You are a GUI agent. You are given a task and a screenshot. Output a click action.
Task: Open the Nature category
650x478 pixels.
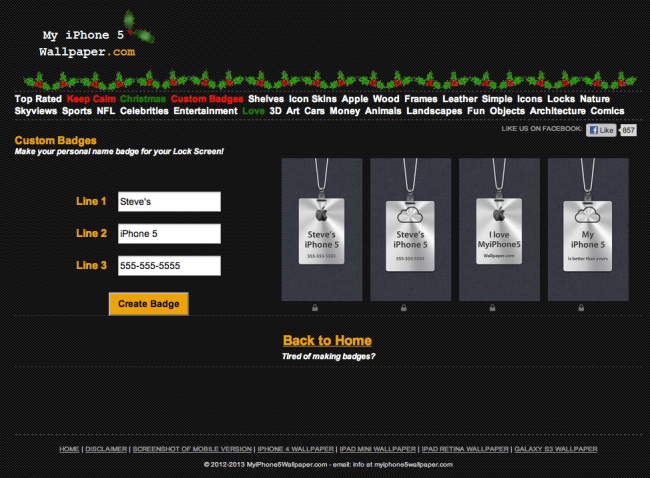[594, 99]
